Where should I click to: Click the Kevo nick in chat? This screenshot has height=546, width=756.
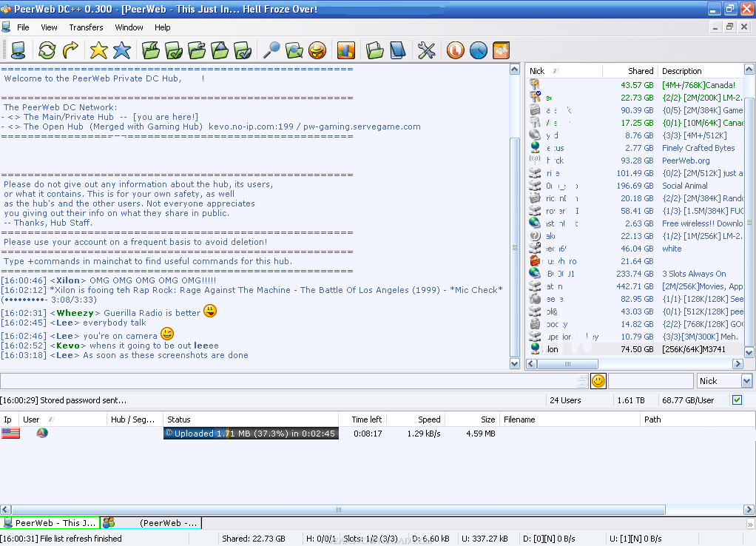point(68,346)
